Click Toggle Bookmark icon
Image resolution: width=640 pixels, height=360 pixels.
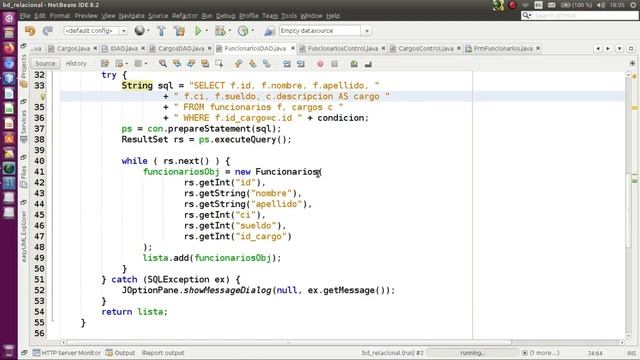tap(267, 64)
